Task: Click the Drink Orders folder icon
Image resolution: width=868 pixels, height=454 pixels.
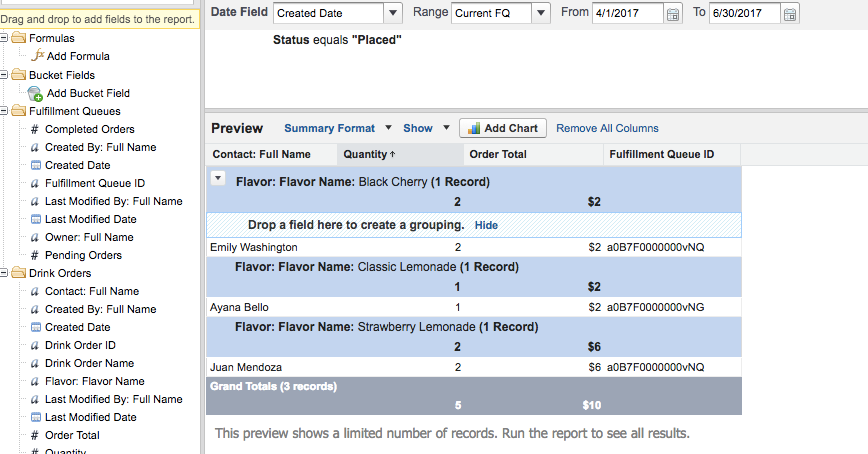Action: 20,273
